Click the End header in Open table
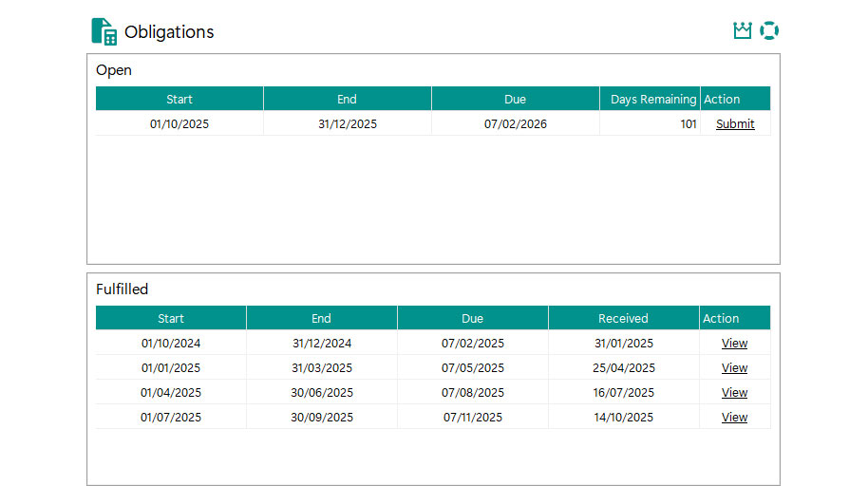Viewport: 868px width, 504px height. click(347, 100)
